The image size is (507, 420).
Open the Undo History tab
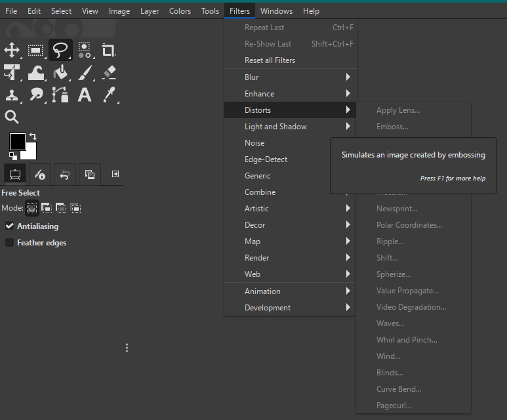point(65,175)
